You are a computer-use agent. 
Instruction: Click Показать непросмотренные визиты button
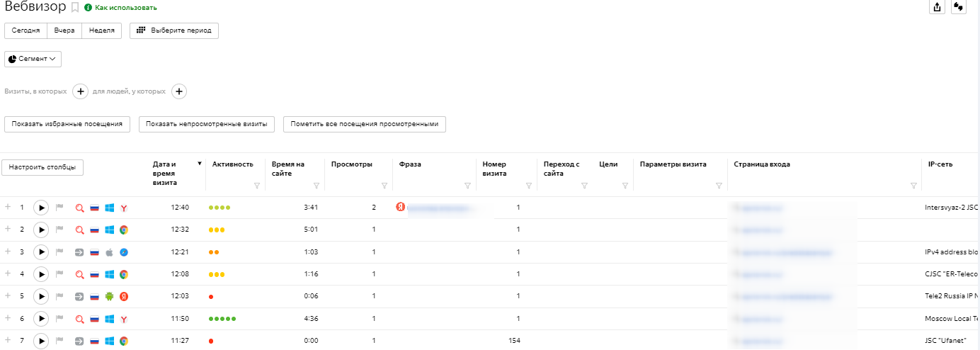tap(207, 124)
